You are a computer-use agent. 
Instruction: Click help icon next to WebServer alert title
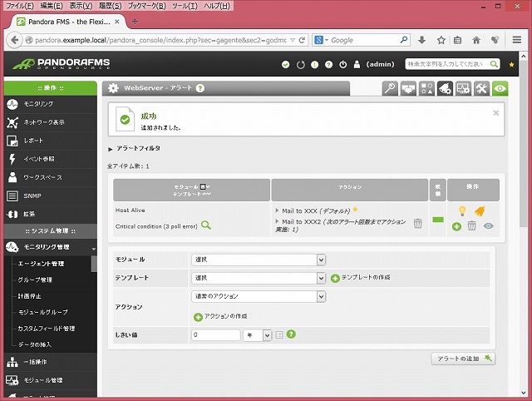coord(200,88)
